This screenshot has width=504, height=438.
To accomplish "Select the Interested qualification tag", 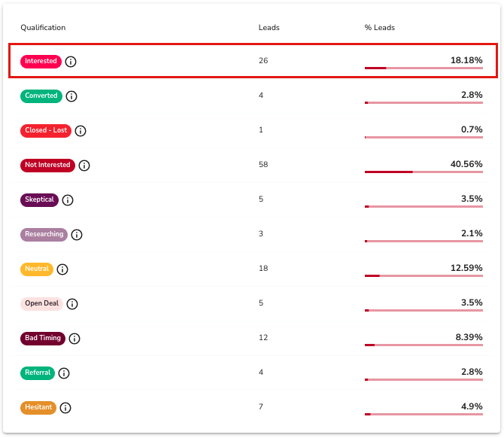I will point(41,61).
